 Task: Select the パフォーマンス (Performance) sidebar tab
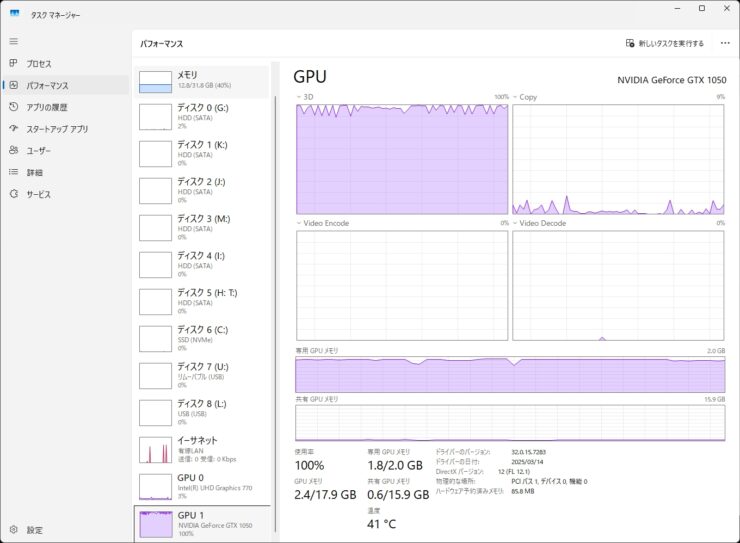[46, 86]
